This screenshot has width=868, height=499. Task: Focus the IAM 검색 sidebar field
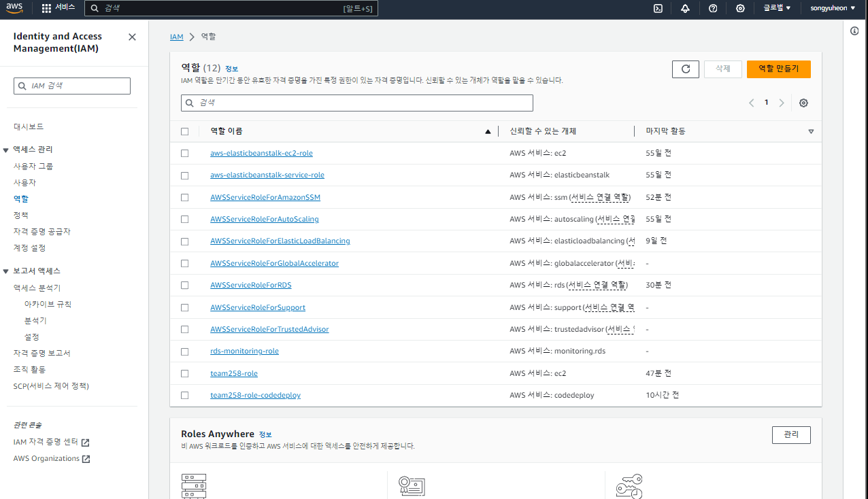(72, 86)
